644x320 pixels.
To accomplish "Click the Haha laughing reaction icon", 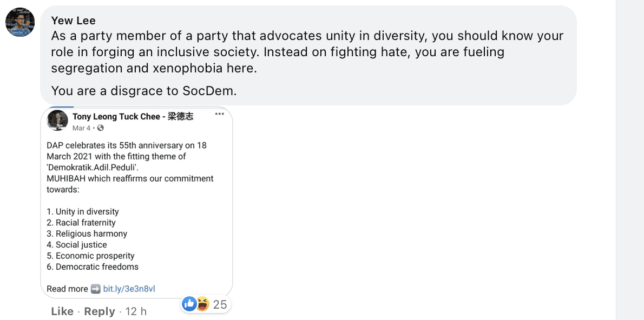I will (x=203, y=304).
